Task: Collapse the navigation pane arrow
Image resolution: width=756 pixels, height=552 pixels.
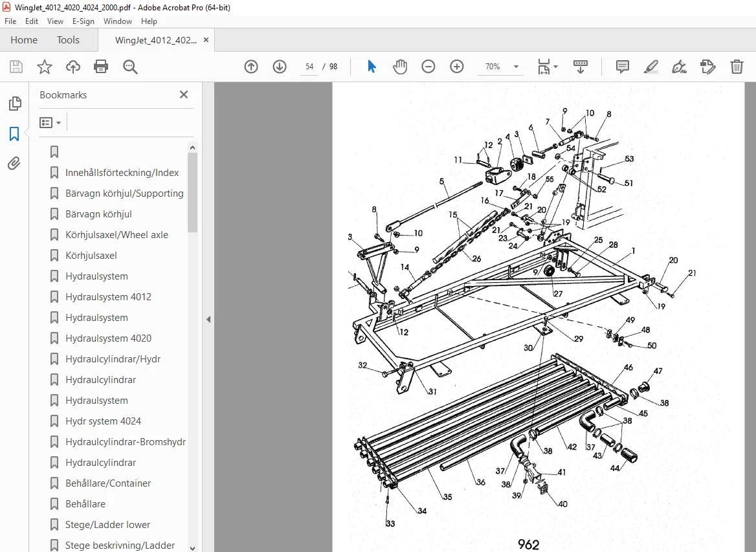Action: (x=208, y=319)
